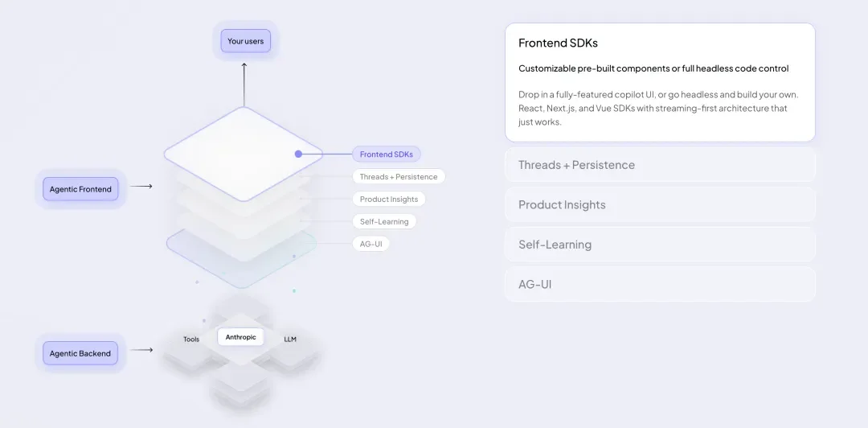Viewport: 868px width, 428px height.
Task: Click the Anthropic tile in backend stack
Action: click(241, 337)
